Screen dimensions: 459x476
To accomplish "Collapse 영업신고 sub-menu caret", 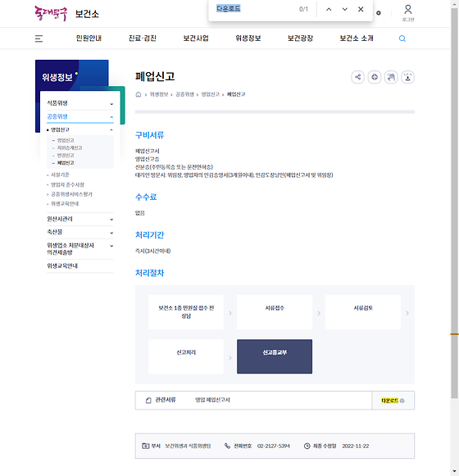I will [x=111, y=130].
